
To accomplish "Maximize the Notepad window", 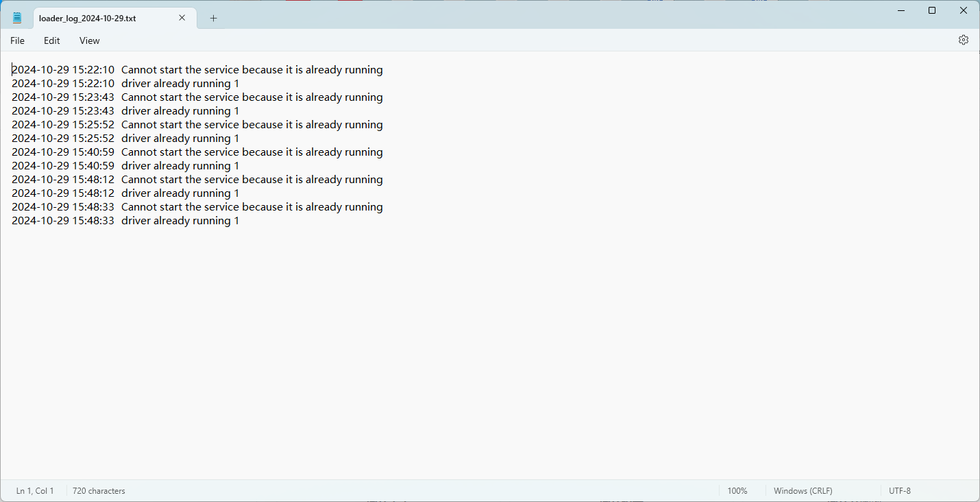I will (x=932, y=10).
